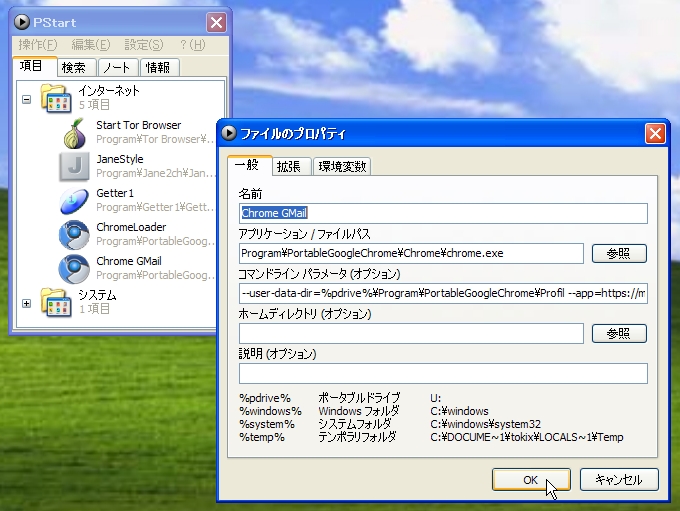
Task: Open the 操作(F) menu
Action: tap(38, 45)
